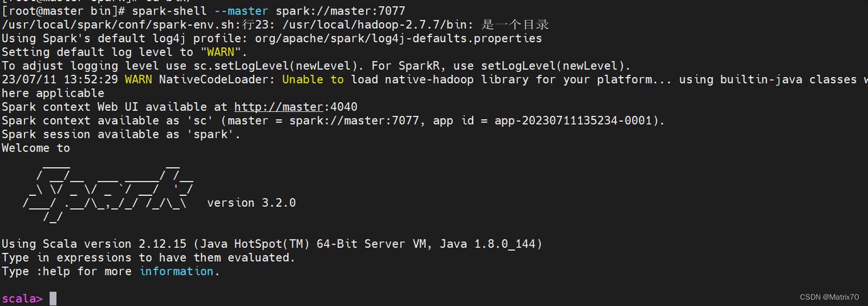Click the 'Welcome to' line
868x306 pixels.
pos(35,148)
